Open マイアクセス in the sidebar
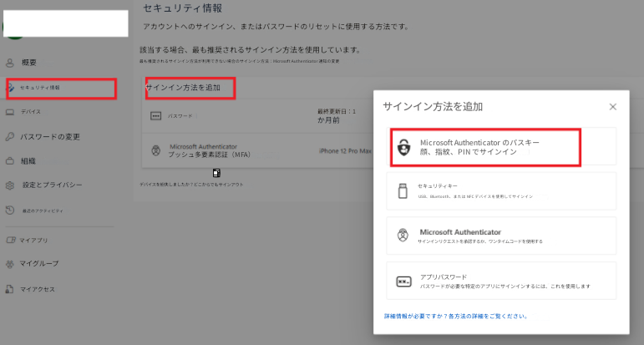Image resolution: width=644 pixels, height=345 pixels. click(x=38, y=290)
